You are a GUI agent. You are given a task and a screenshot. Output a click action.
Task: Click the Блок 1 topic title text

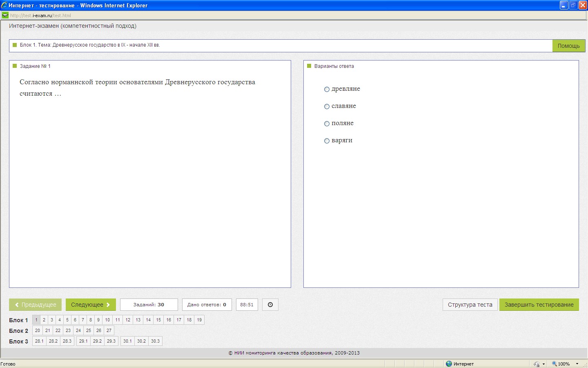coord(90,45)
